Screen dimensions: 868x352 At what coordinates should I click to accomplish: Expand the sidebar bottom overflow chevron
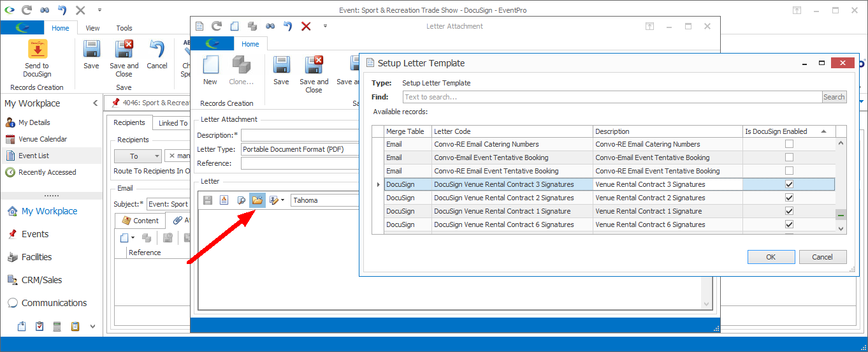(x=92, y=326)
